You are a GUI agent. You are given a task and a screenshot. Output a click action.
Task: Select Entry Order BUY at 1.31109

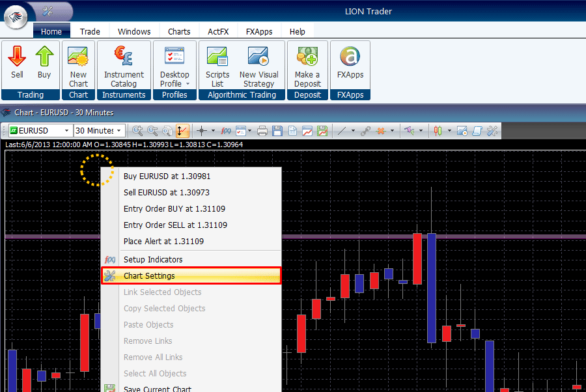(x=191, y=208)
